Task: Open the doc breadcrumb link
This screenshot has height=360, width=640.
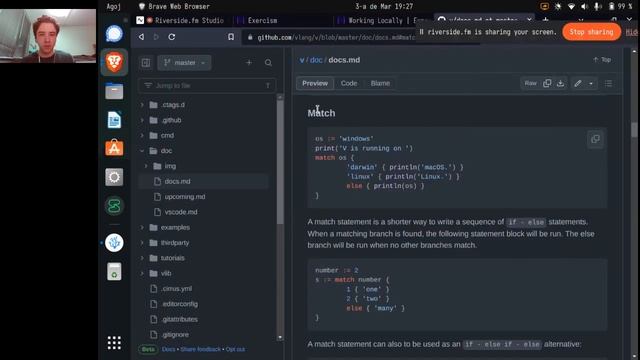Action: tap(316, 60)
